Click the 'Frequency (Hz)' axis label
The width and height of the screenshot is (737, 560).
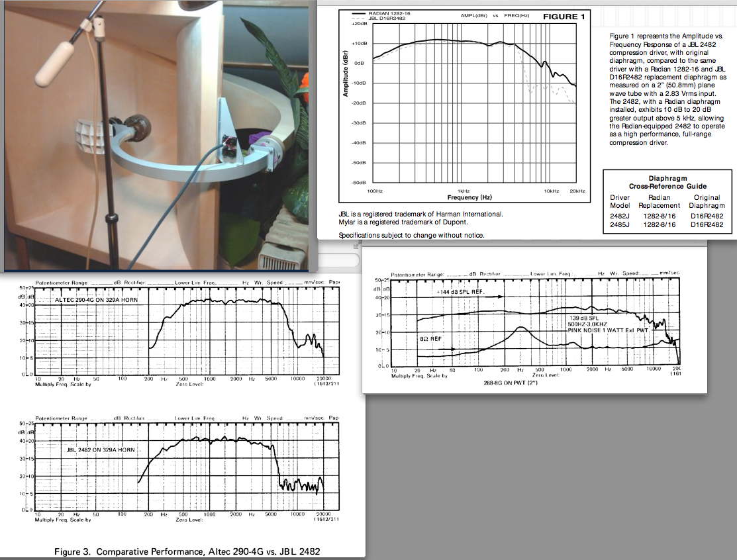click(x=469, y=197)
